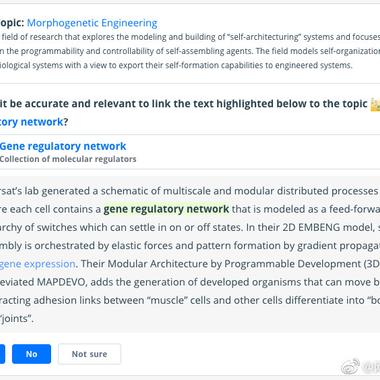Click the 'tory network' link in the question
380x380 pixels.
[31, 122]
